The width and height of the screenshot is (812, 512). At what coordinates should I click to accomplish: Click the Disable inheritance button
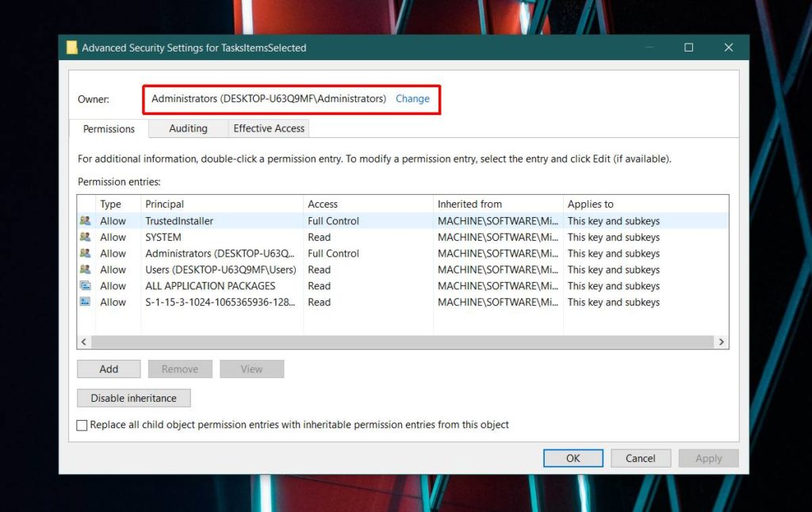point(133,397)
